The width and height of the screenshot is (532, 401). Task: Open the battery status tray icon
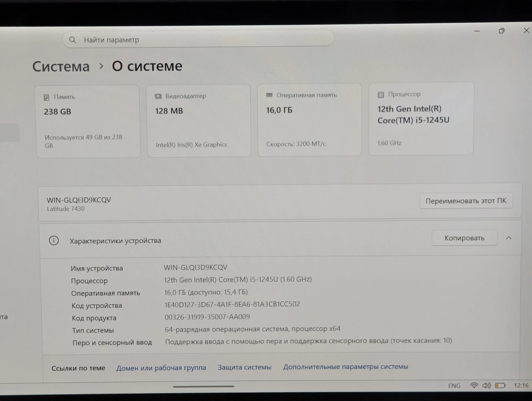pyautogui.click(x=500, y=385)
